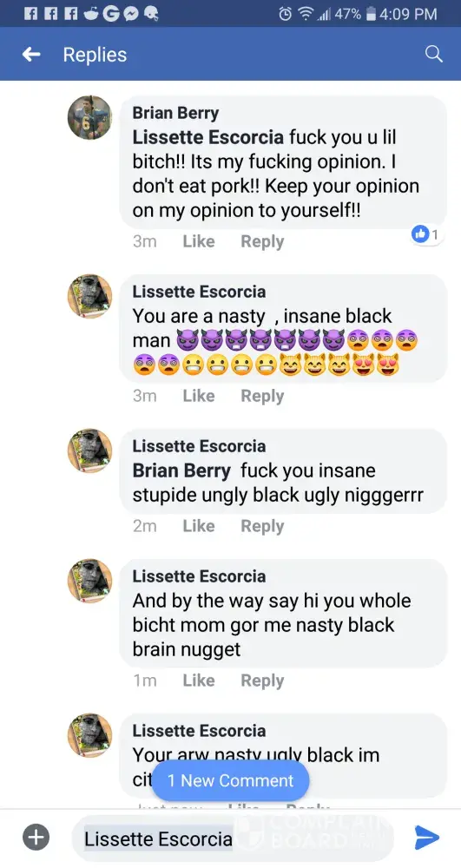Reply to the comment posted 2m ago

coord(262,527)
